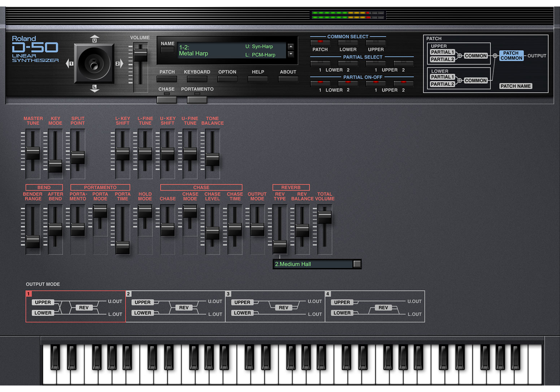Click the REV TYPE slider handle
Image resolution: width=560 pixels, height=392 pixels.
pos(279,247)
